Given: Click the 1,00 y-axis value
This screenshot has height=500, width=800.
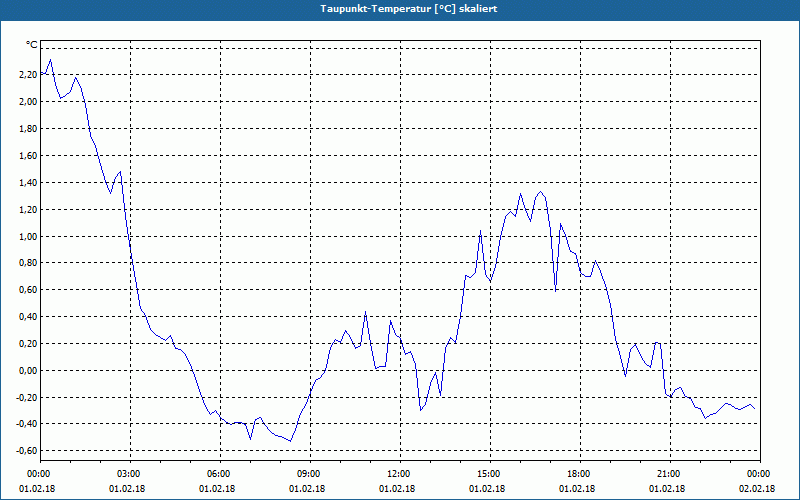Looking at the screenshot, I should coord(29,236).
